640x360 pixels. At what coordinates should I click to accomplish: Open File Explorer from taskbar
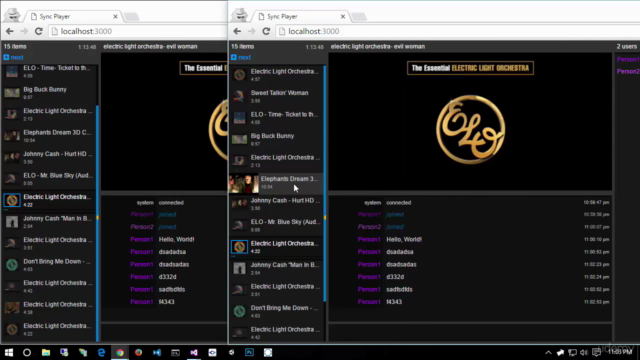[46, 352]
